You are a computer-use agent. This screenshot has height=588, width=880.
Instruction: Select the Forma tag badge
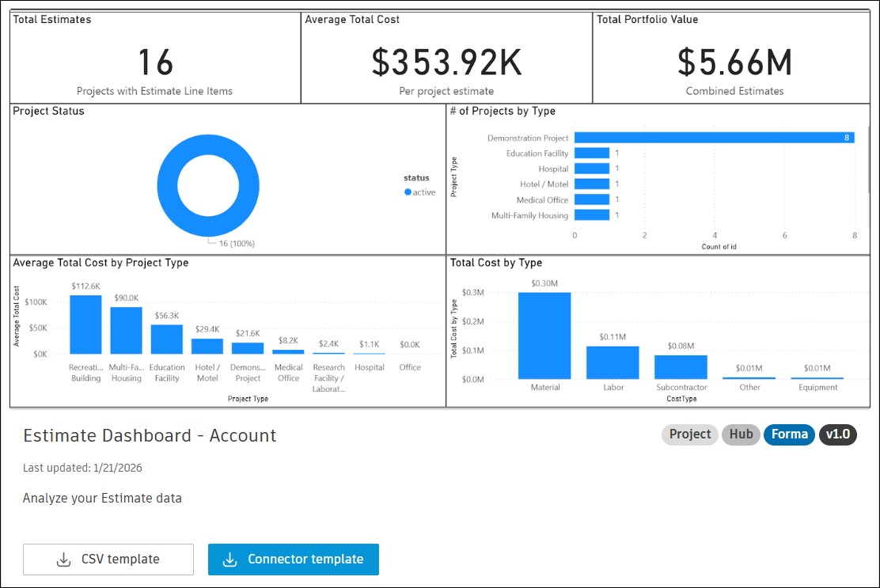tap(789, 434)
